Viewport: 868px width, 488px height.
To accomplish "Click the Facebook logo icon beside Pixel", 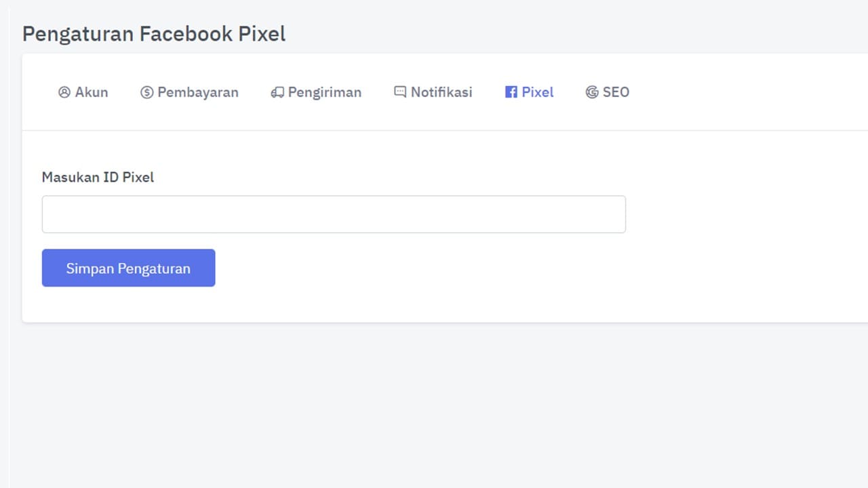I will click(511, 92).
